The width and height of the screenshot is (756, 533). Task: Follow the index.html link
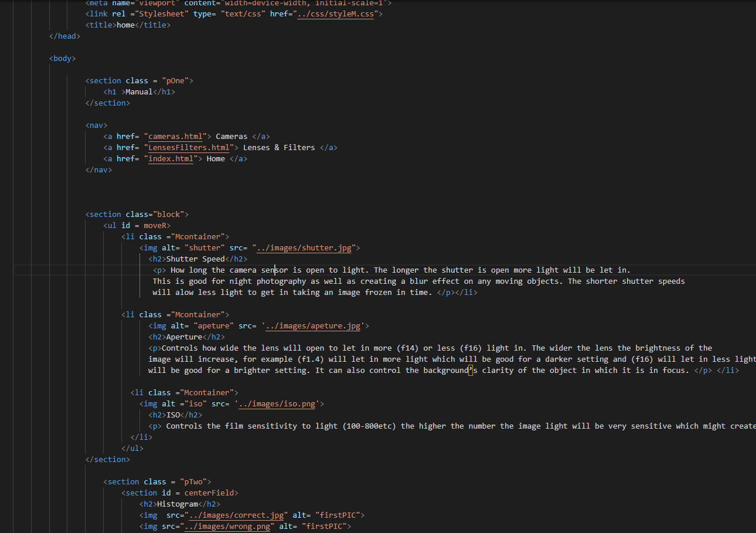coord(170,158)
